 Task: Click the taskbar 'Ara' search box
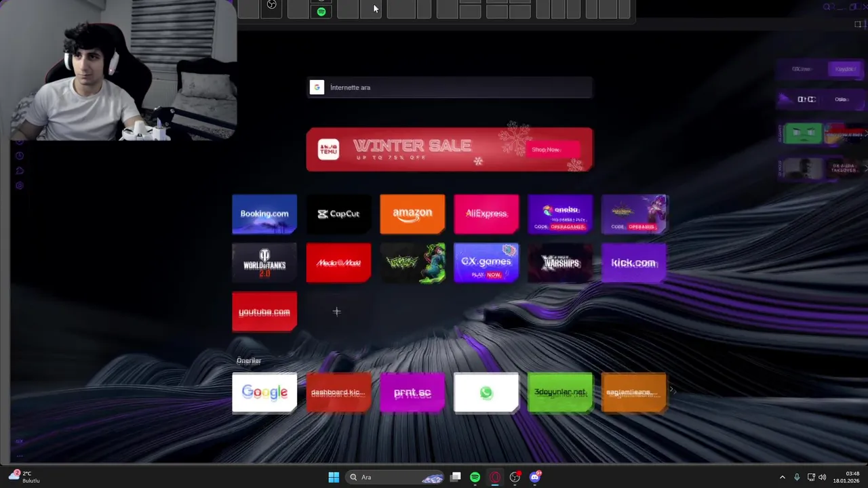(x=396, y=477)
